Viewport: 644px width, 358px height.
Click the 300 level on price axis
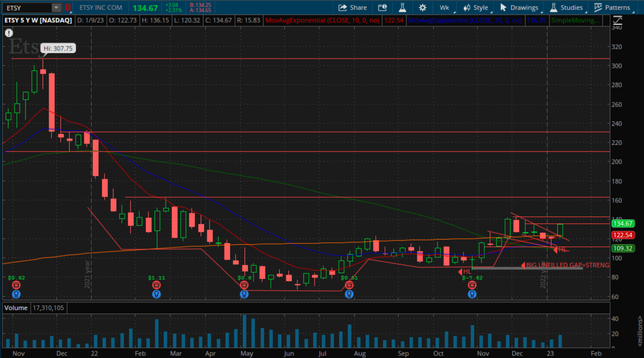click(x=617, y=66)
